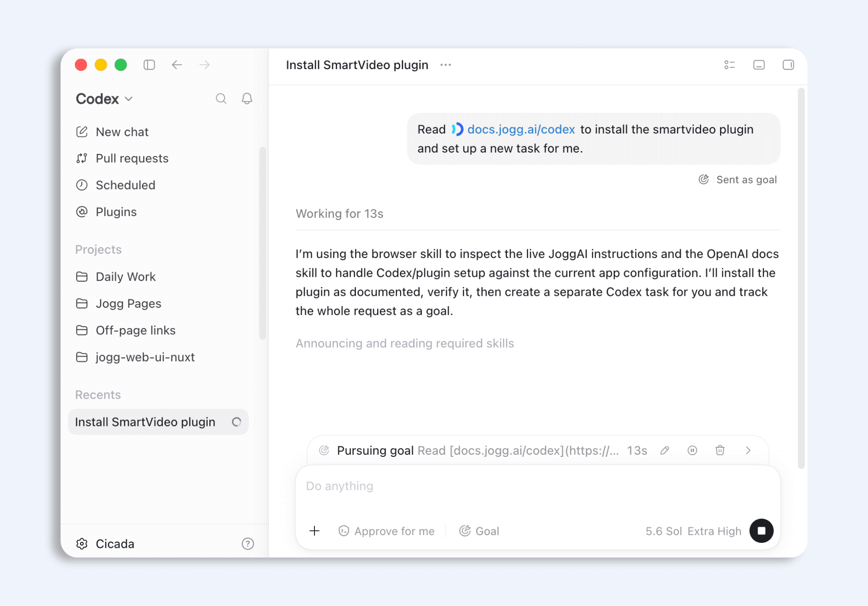Click the conversation vertical scrollbar
868x606 pixels.
pyautogui.click(x=801, y=278)
